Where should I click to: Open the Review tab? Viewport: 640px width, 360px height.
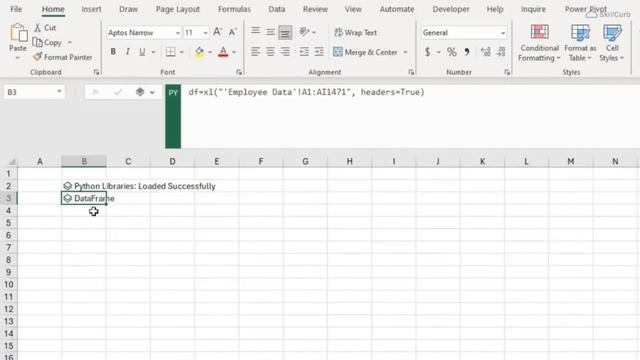[x=315, y=9]
